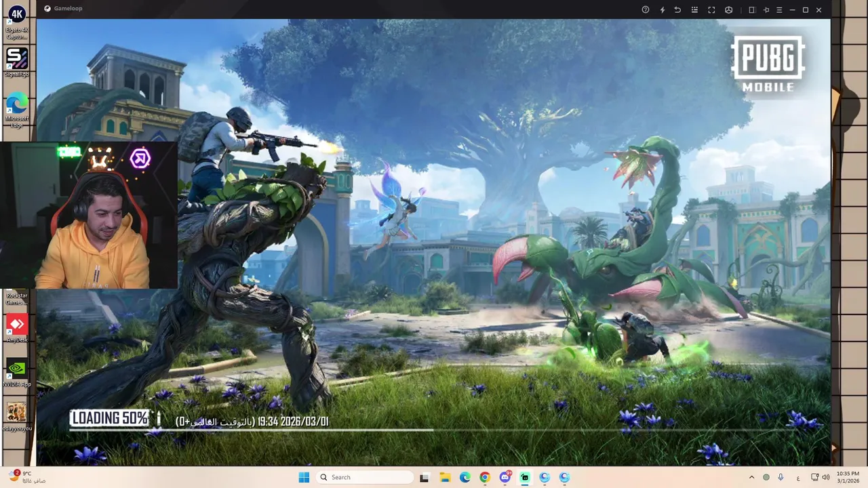Open the Gameloop help question-mark icon
Viewport: 868px width, 488px height.
[646, 9]
